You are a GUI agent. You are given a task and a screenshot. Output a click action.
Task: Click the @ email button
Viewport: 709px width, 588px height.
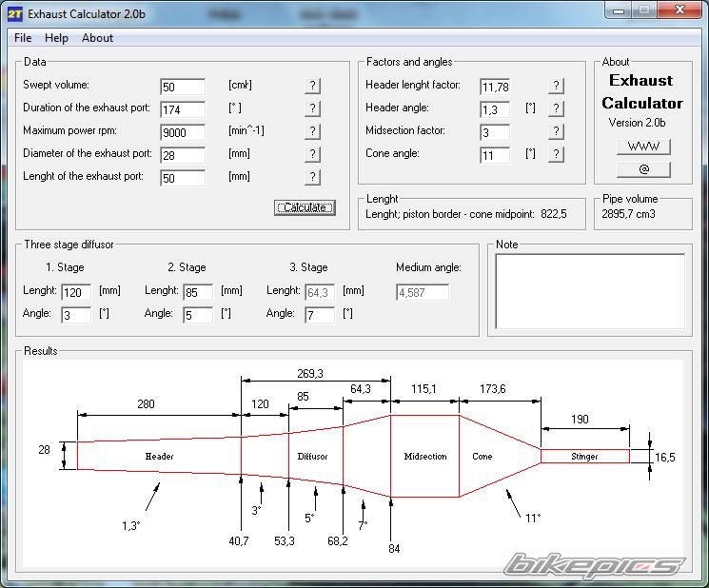pyautogui.click(x=643, y=169)
